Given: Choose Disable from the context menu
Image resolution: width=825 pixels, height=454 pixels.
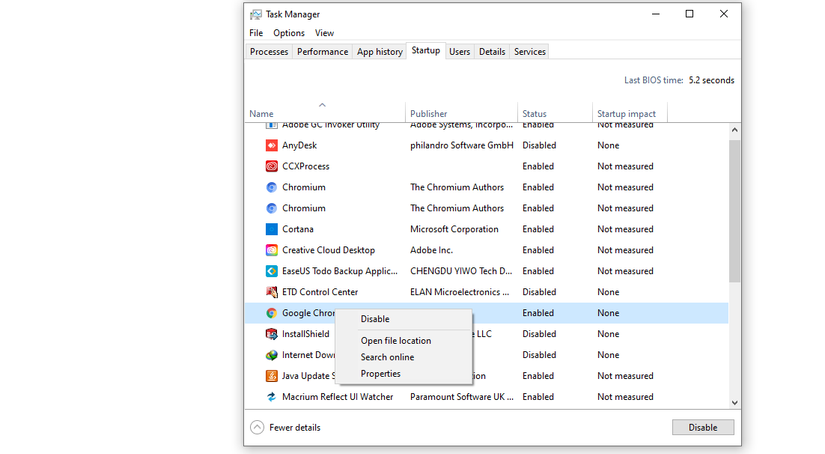Looking at the screenshot, I should [375, 319].
